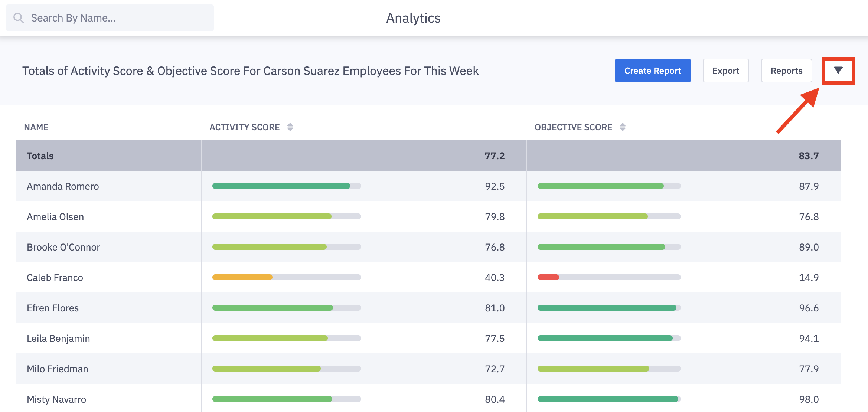Screen dimensions: 868x412
Task: Click Caleb Franco's red objective bar
Action: click(x=548, y=277)
